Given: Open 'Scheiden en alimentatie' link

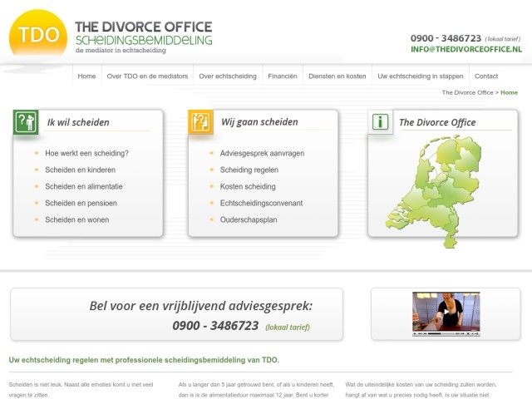Looking at the screenshot, I should 84,187.
